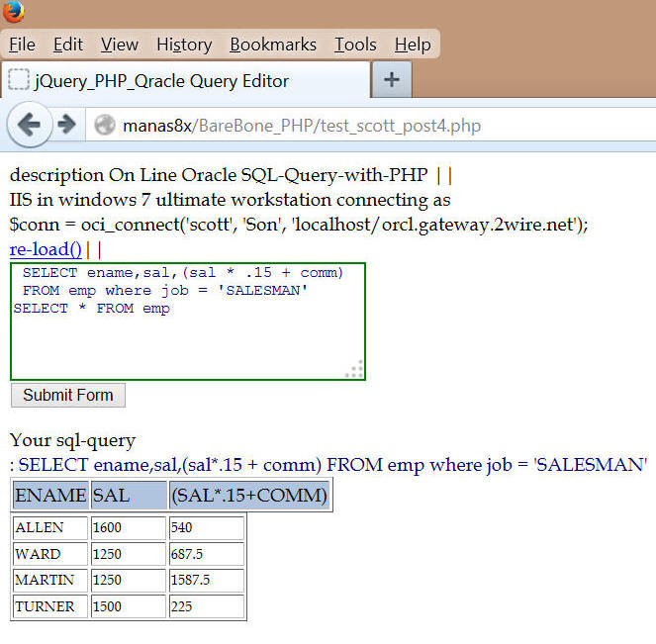Viewport: 656px width, 644px height.
Task: Click the 540 value cell
Action: (x=207, y=527)
